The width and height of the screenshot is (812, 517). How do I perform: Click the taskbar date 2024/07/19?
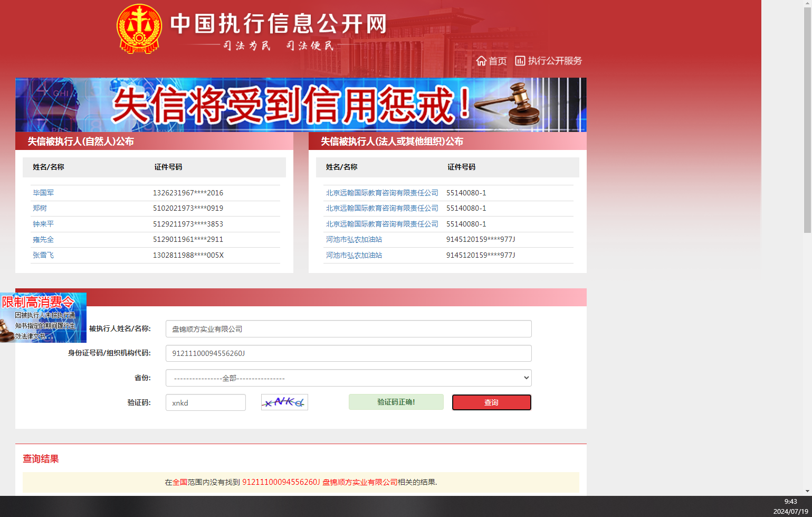coord(790,511)
